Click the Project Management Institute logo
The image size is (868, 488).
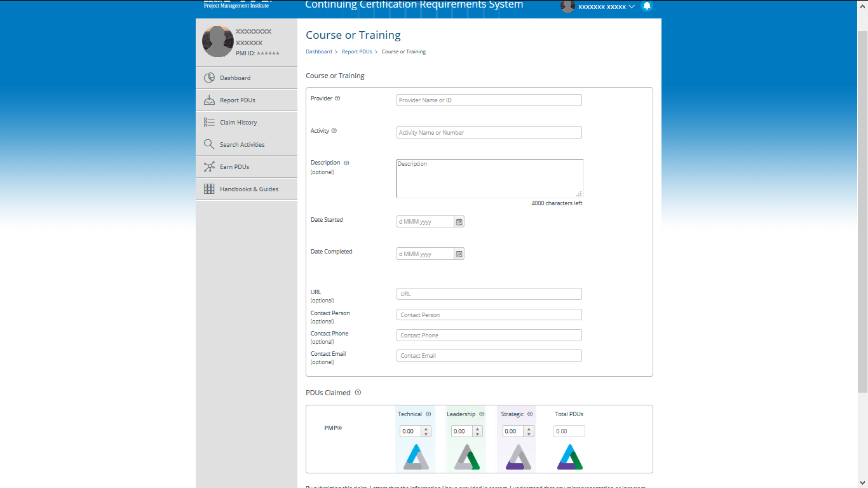pyautogui.click(x=236, y=4)
